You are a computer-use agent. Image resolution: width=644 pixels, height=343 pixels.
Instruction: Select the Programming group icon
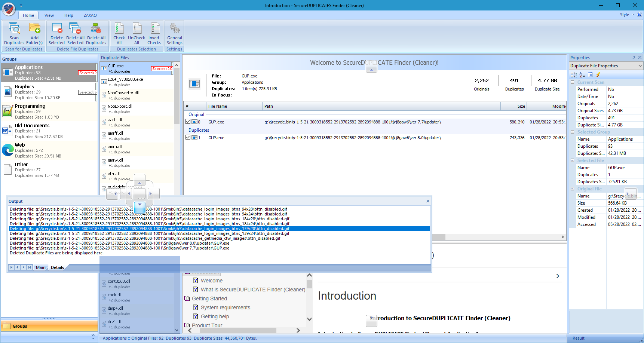coord(8,111)
